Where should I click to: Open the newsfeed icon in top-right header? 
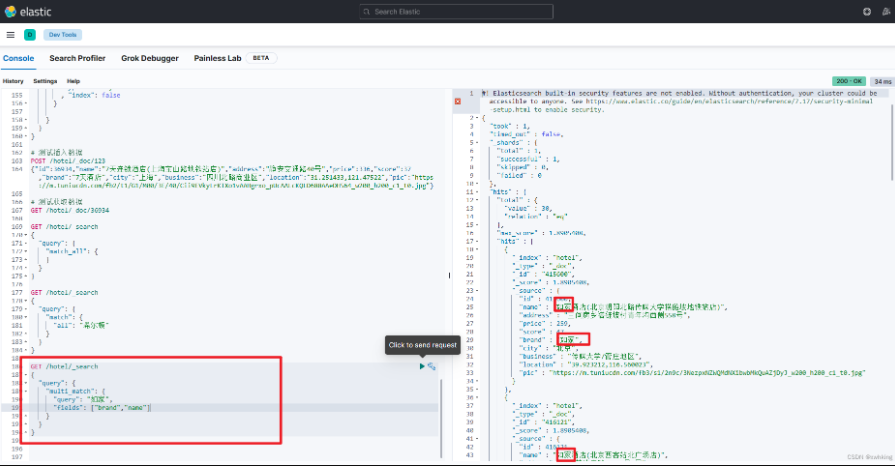click(884, 12)
